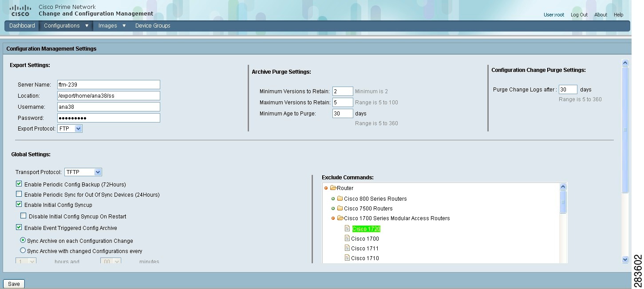Select Sync Archive with changed Configurations every

tap(23, 250)
